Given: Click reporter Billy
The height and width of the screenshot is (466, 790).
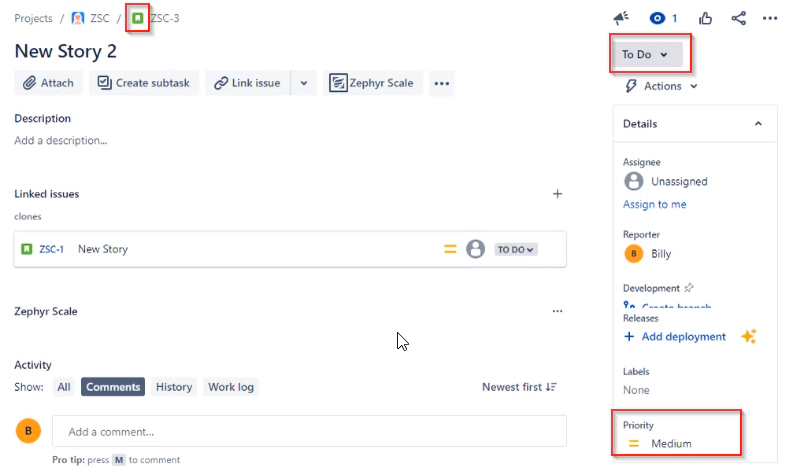Looking at the screenshot, I should click(648, 253).
